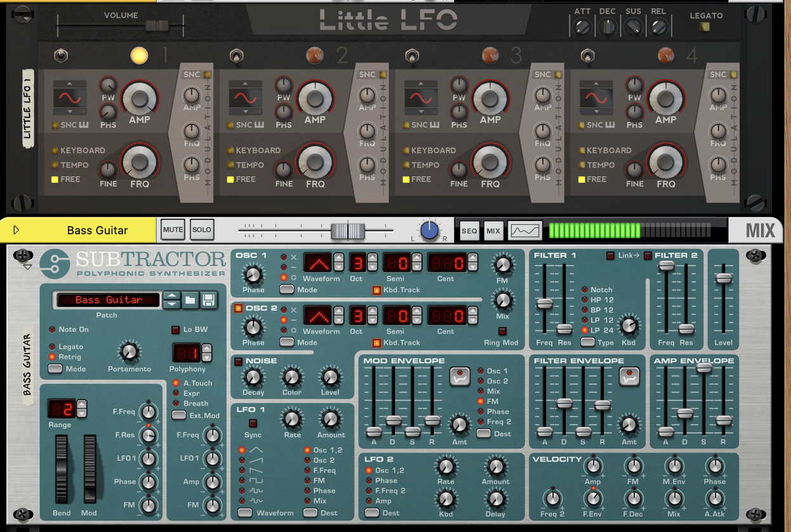This screenshot has height=532, width=791.
Task: Adjust the oscillator Mix knob
Action: (x=503, y=300)
